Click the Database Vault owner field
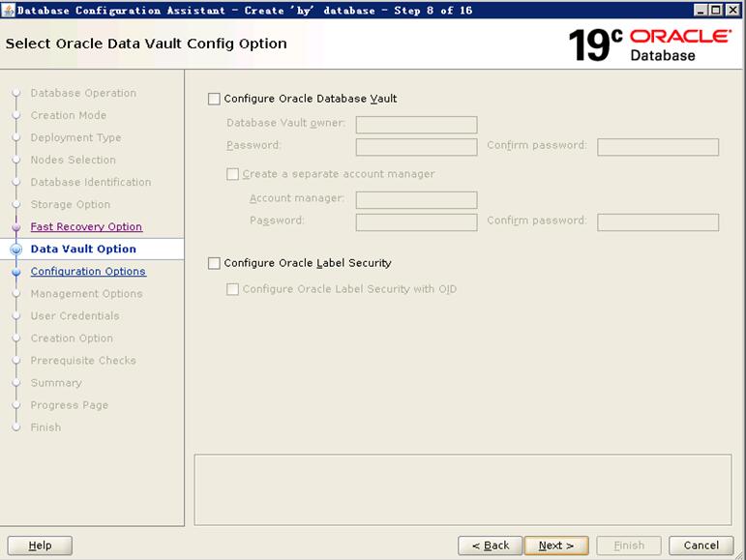Screen dimensions: 746x560 416,125
